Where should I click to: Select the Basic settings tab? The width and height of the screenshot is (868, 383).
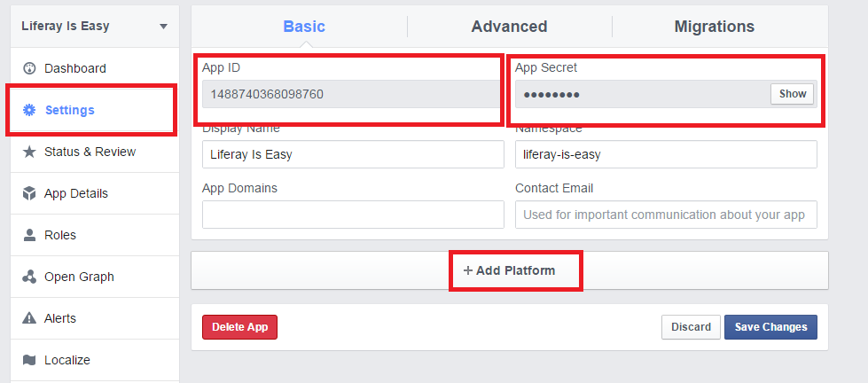coord(304,27)
